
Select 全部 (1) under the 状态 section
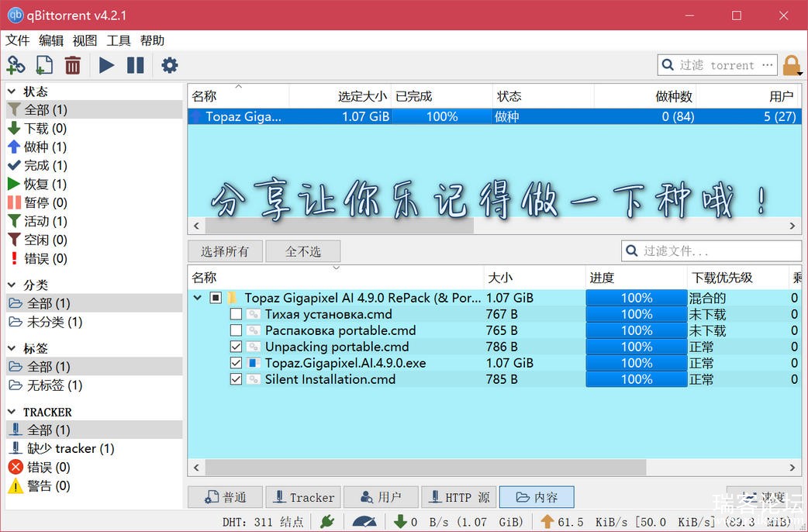[x=95, y=110]
